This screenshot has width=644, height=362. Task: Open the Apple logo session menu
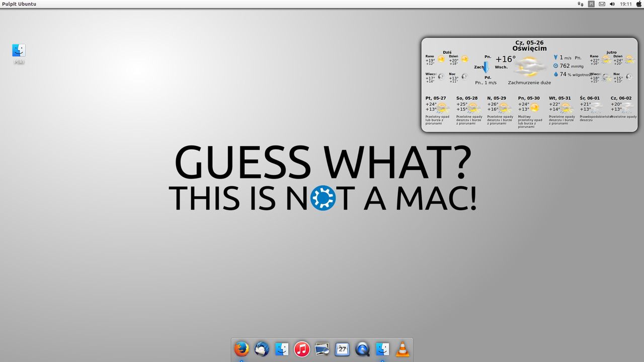[x=639, y=4]
